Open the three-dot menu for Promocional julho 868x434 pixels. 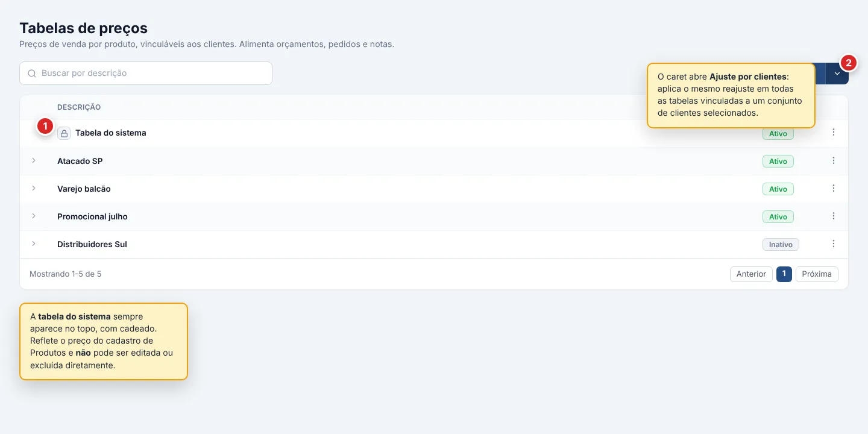coord(834,216)
